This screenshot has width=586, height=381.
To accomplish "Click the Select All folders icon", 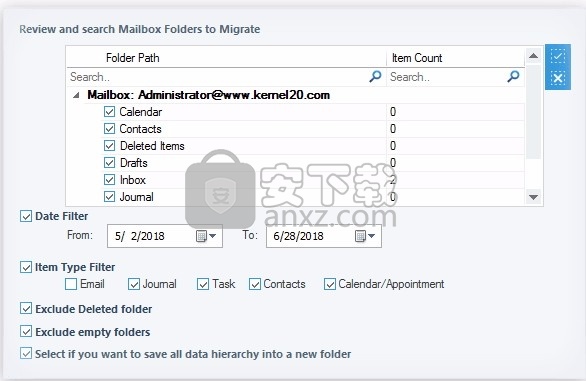I will click(x=558, y=56).
